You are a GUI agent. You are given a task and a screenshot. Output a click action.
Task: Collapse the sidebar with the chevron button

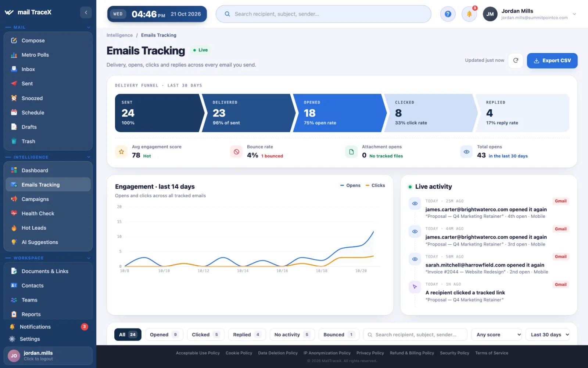coord(86,13)
